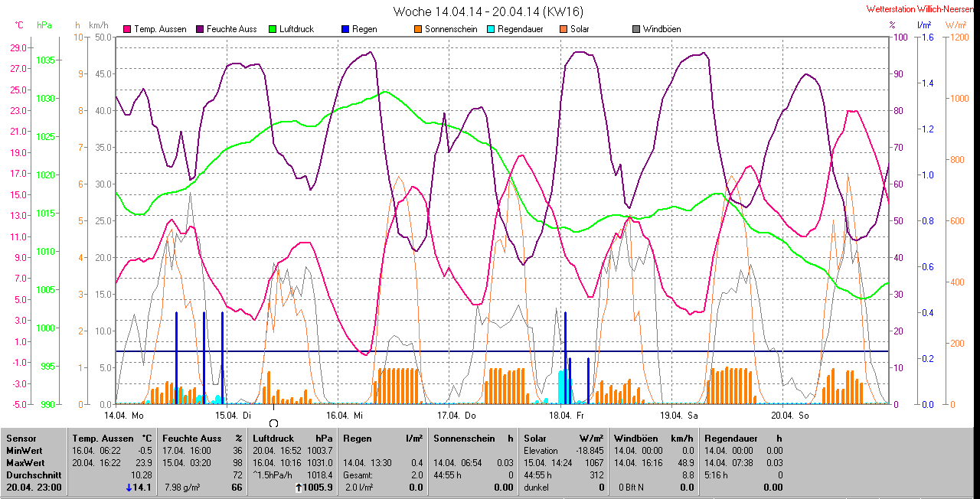
Task: Click the blue Regen legend swatch
Action: (345, 29)
